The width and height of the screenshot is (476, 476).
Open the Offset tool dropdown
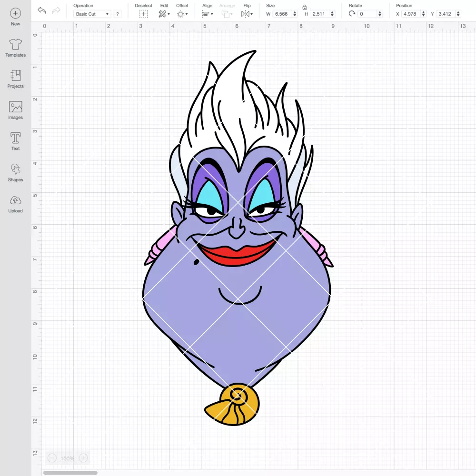(x=182, y=14)
